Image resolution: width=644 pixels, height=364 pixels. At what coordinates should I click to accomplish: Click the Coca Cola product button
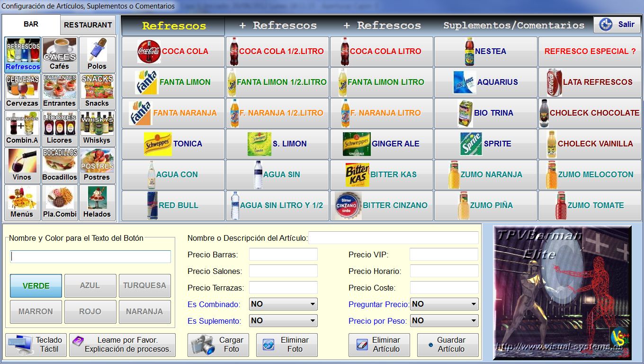tap(173, 52)
